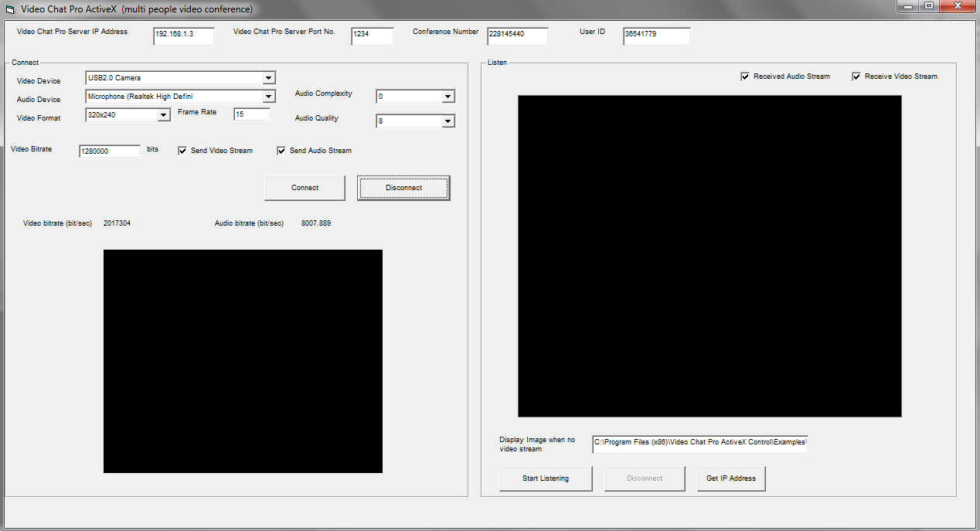Click the User ID text field
This screenshot has height=531, width=980.
[656, 36]
